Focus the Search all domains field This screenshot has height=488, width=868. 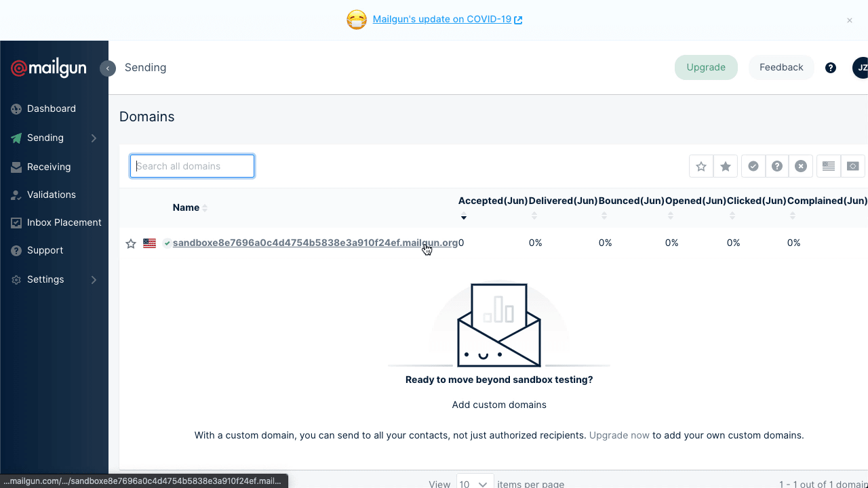point(192,166)
